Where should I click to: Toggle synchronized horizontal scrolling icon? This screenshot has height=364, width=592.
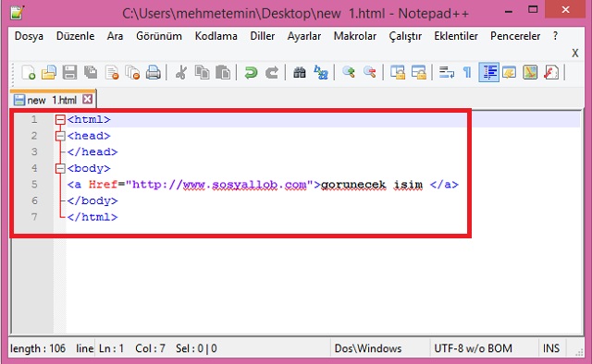(419, 72)
